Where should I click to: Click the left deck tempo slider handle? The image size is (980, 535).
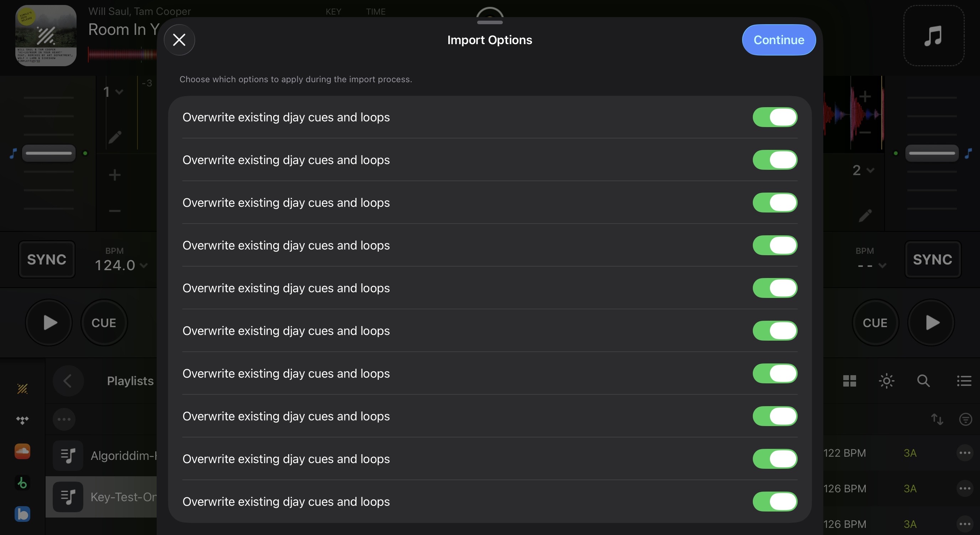(x=49, y=153)
